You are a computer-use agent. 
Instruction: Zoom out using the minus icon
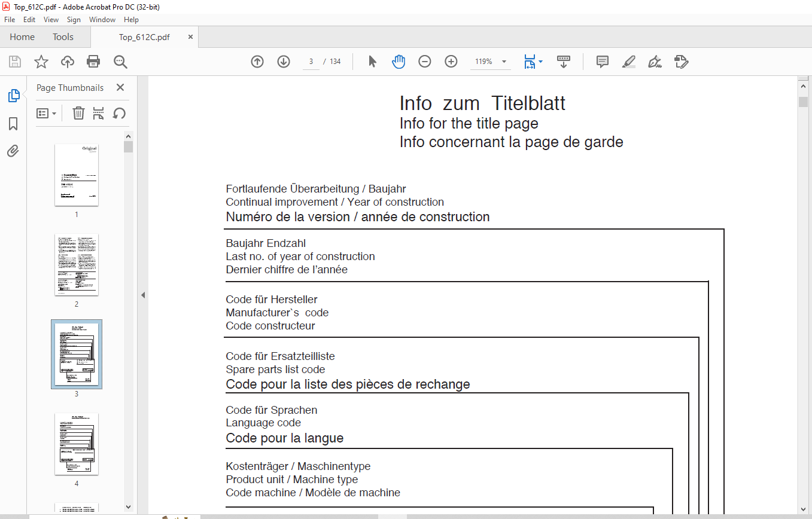point(425,62)
